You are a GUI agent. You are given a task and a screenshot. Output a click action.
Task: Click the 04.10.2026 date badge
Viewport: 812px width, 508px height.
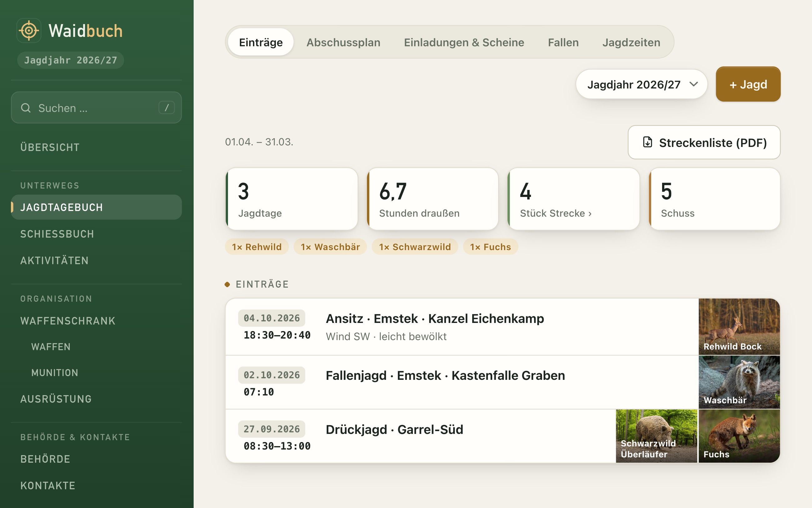click(x=271, y=318)
